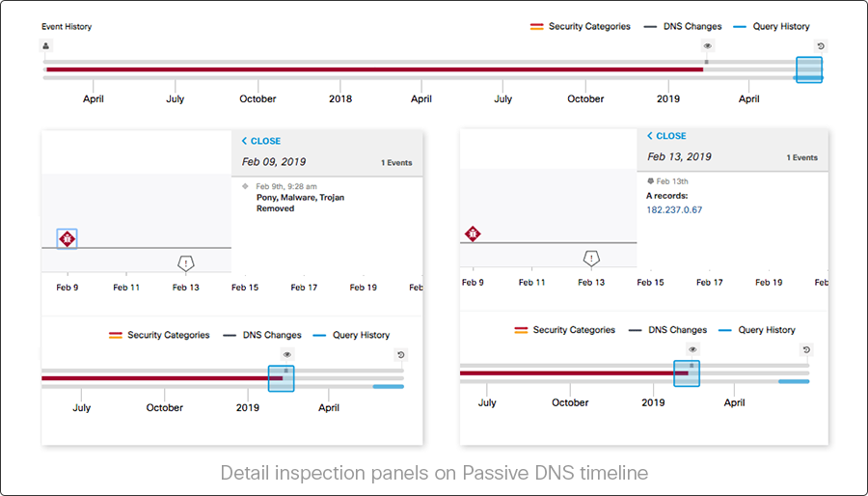Click Security Categories legend at top

point(580,27)
